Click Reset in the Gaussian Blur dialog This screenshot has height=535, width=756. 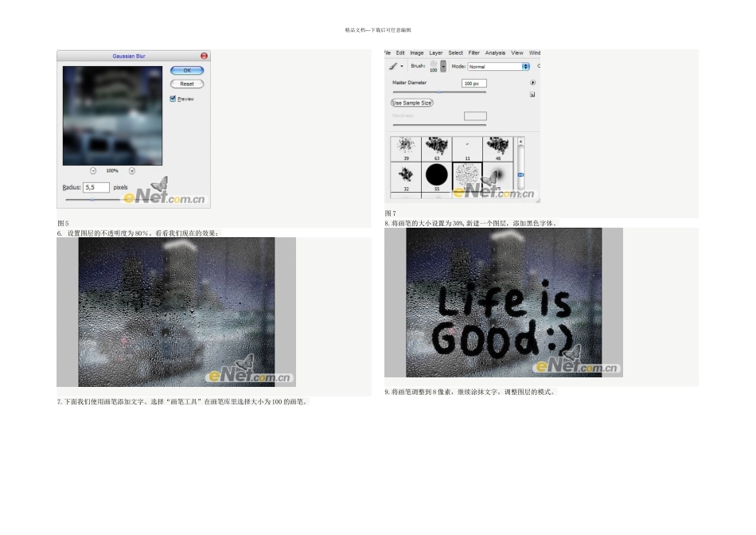(187, 84)
